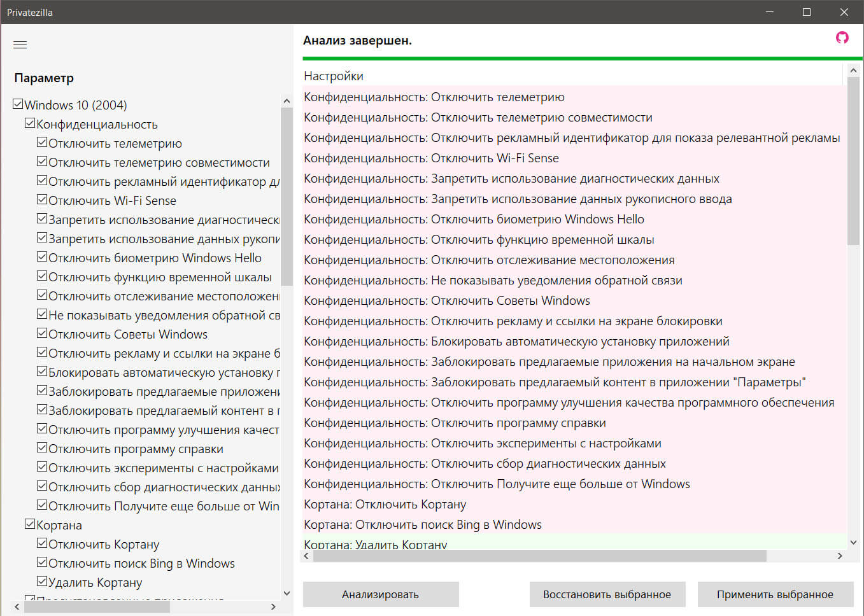864x616 pixels.
Task: Select result Блокировать автоматическую установку приложений
Action: point(574,341)
